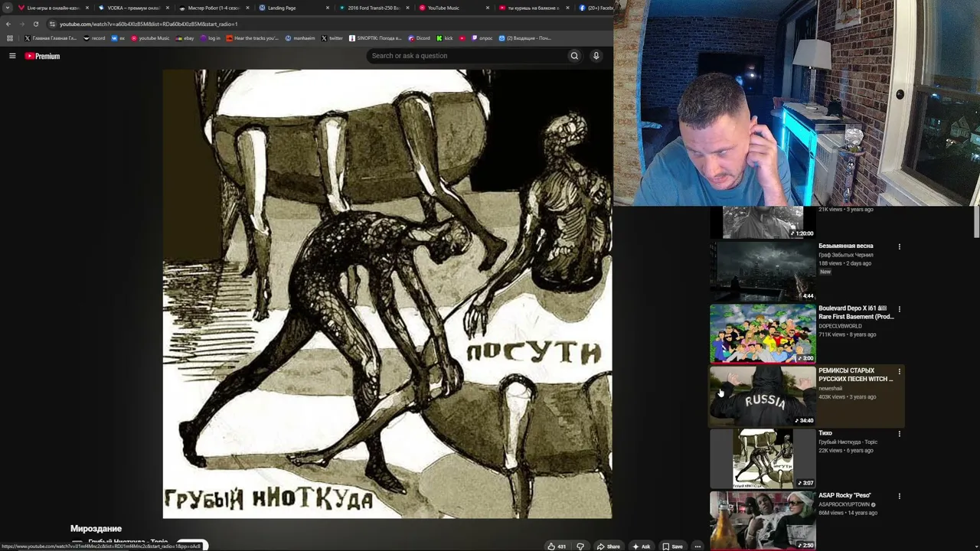The image size is (980, 551).
Task: Click the search magnifier button
Action: pyautogui.click(x=574, y=56)
